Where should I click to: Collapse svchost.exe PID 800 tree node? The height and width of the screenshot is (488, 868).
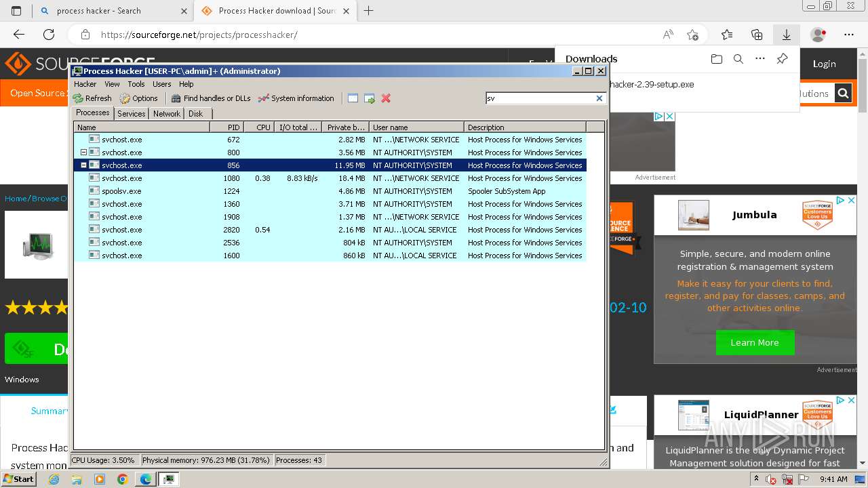tap(83, 152)
